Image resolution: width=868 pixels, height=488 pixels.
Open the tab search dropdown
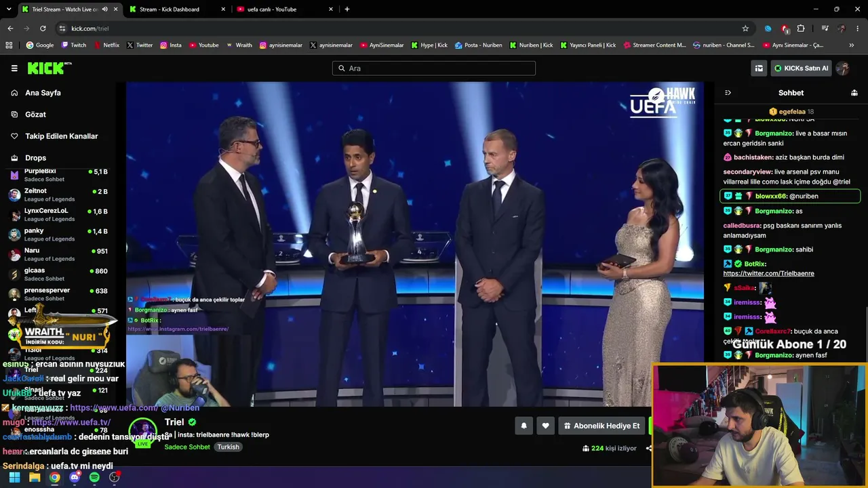click(9, 9)
